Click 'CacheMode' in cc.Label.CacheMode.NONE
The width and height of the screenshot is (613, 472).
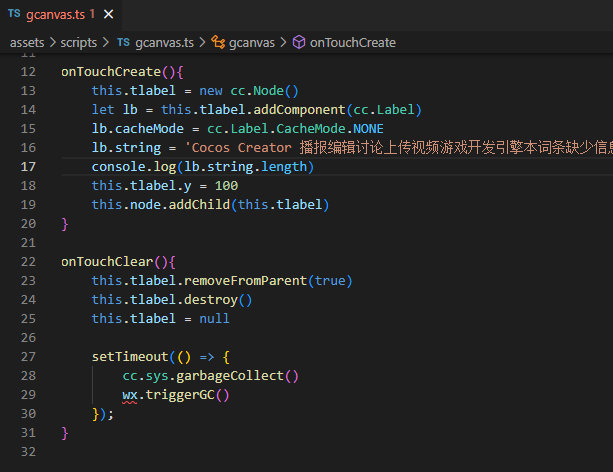(311, 129)
